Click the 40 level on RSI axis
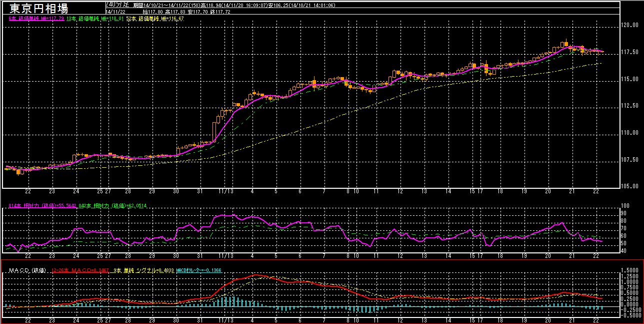 [624, 251]
